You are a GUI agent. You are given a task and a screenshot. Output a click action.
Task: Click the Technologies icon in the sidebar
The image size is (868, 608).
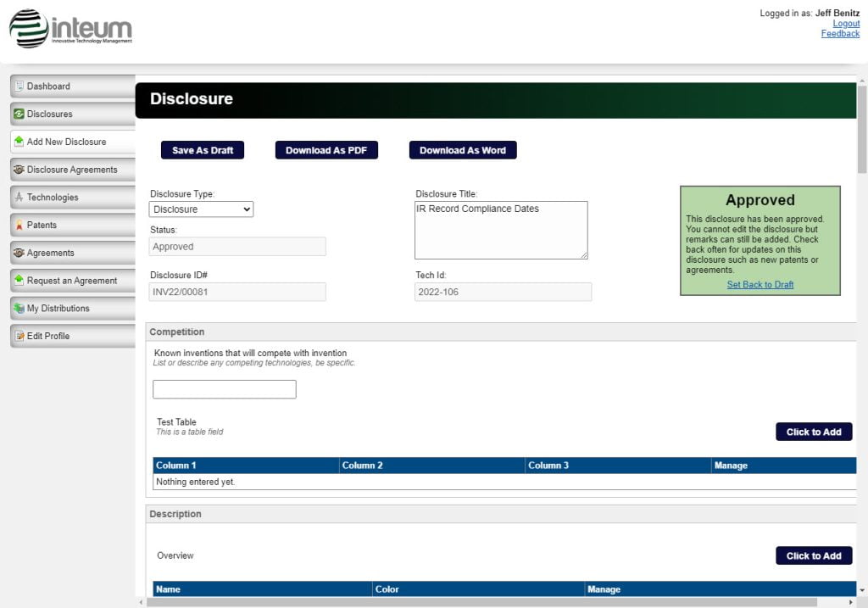pos(19,197)
